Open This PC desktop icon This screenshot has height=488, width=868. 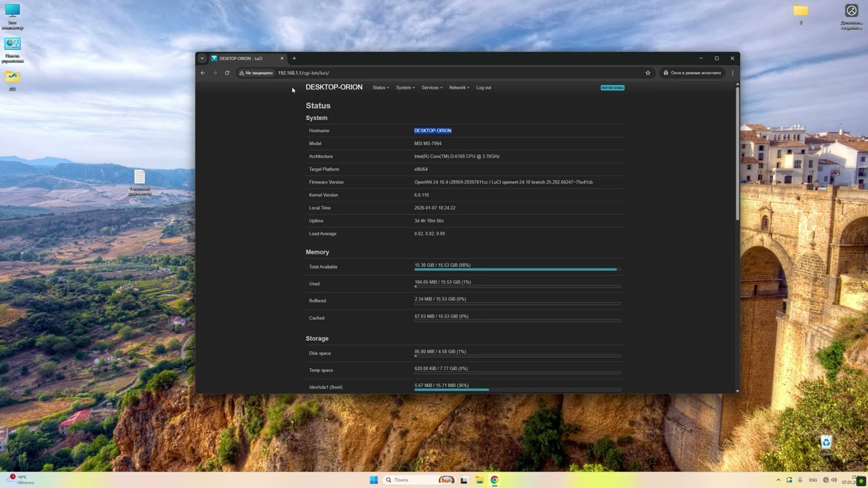tap(12, 17)
